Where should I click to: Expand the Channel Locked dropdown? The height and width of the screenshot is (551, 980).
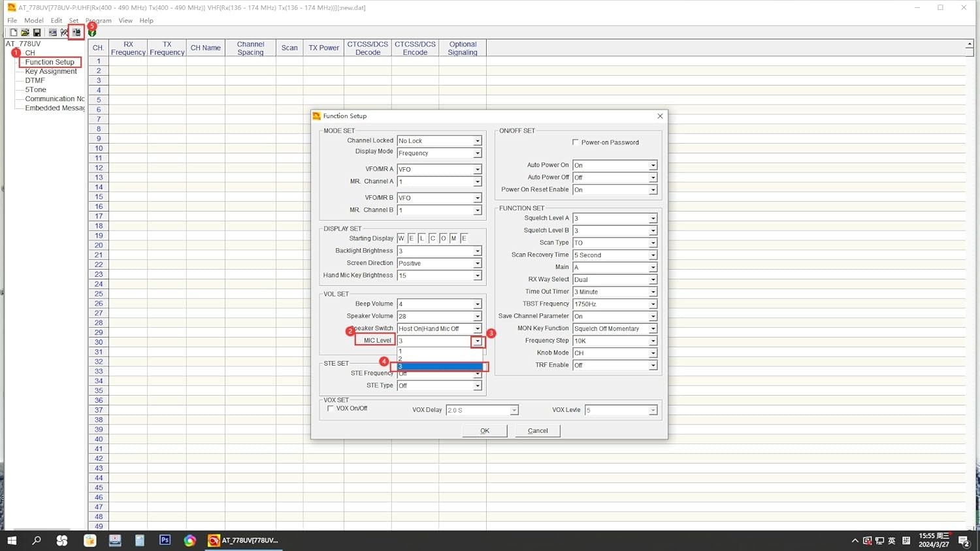tap(478, 141)
